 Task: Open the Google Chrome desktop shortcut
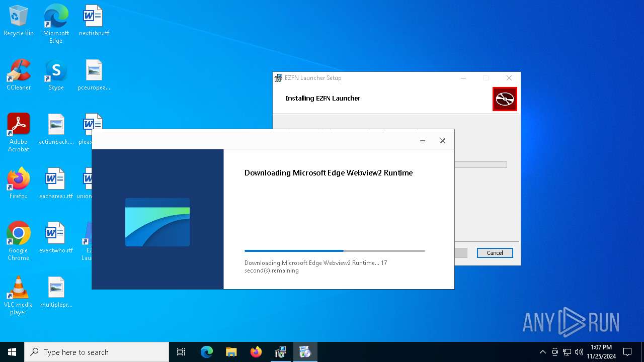(19, 241)
